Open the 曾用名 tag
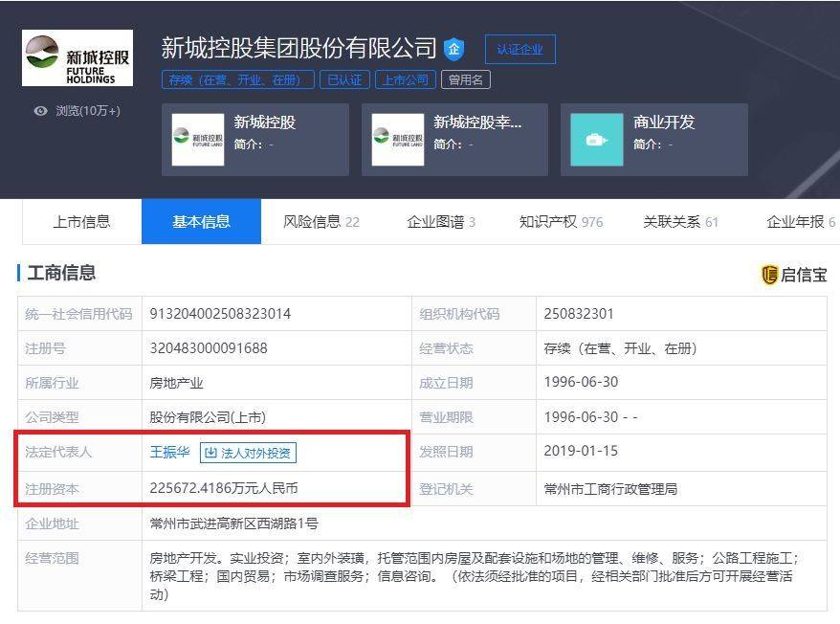Screen dimensions: 840x624 point(466,79)
